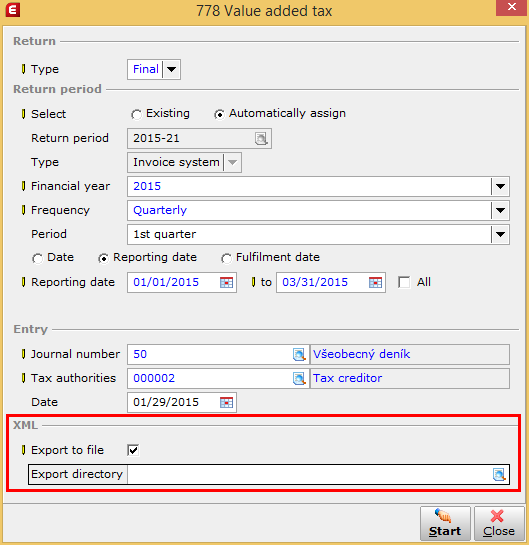Select the Date radio button
This screenshot has height=545, width=529.
[37, 258]
